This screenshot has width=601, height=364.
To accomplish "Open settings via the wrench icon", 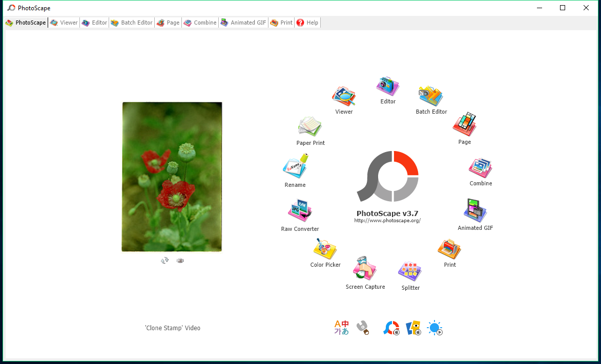I will pyautogui.click(x=363, y=328).
